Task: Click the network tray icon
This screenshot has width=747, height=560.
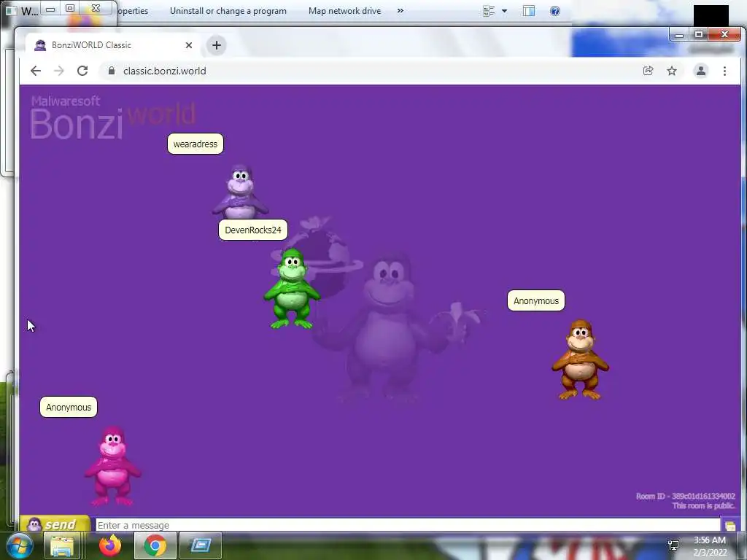Action: pyautogui.click(x=673, y=545)
